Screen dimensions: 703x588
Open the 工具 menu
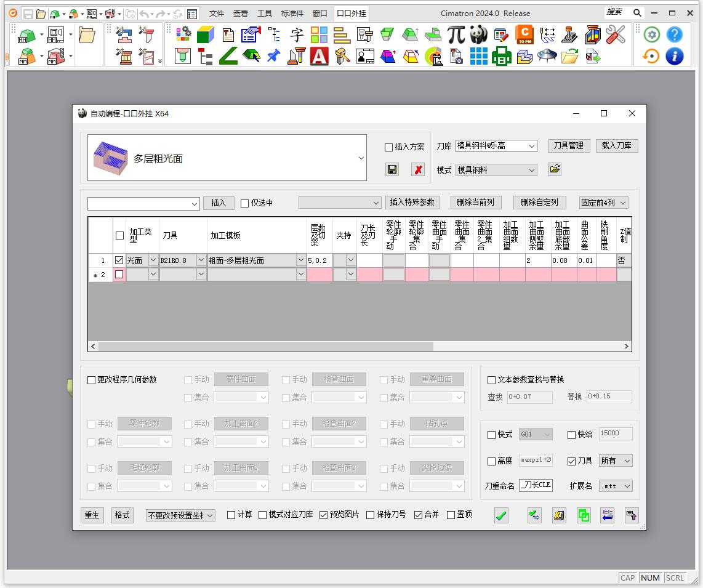tap(264, 13)
